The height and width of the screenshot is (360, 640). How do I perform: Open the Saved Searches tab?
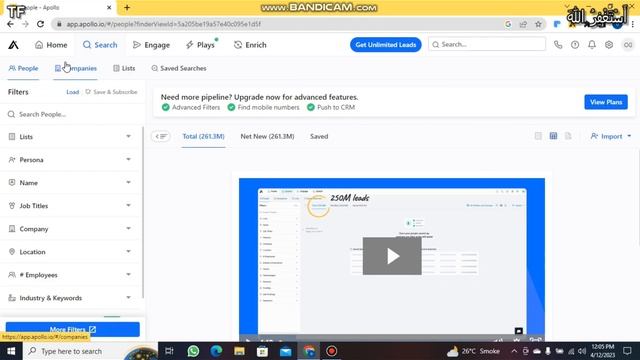coord(179,68)
